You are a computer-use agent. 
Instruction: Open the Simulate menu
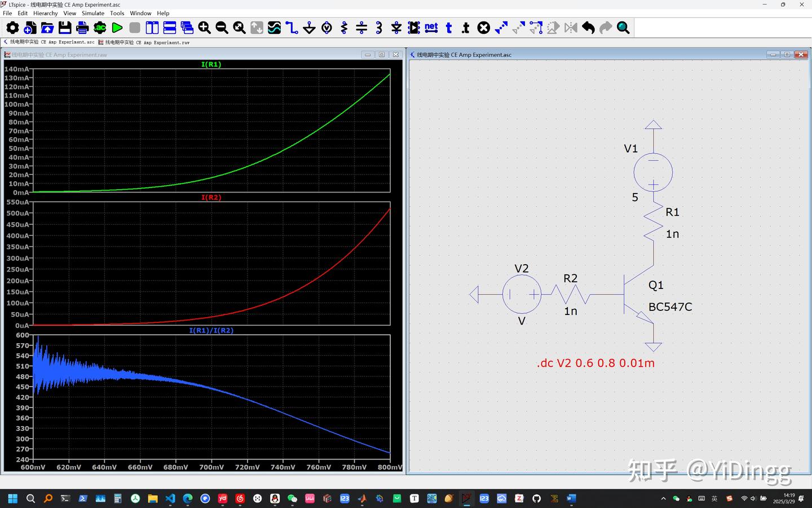click(93, 13)
